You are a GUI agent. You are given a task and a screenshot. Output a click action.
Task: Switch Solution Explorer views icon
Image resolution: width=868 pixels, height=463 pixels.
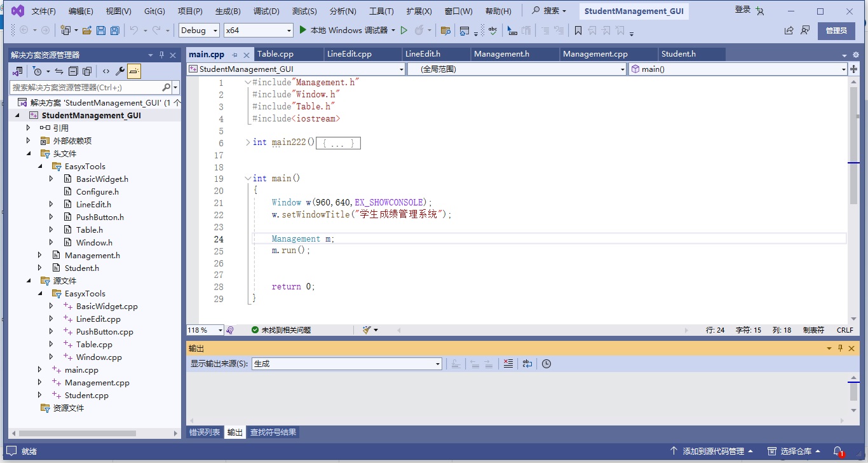pyautogui.click(x=18, y=71)
